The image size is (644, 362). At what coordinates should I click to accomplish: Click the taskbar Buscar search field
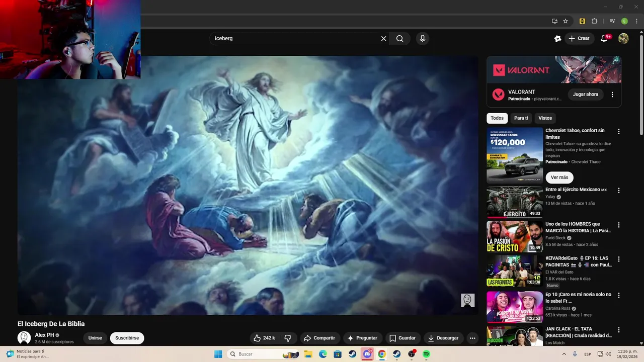(264, 354)
